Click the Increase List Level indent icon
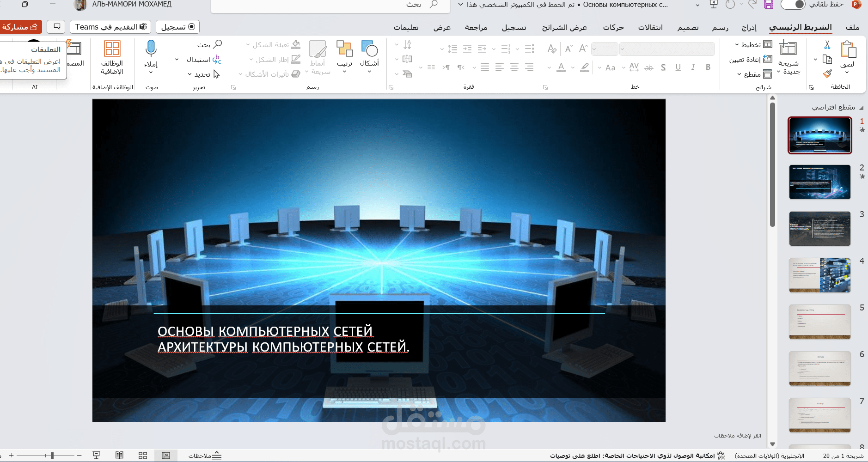The width and height of the screenshot is (868, 462). [467, 49]
